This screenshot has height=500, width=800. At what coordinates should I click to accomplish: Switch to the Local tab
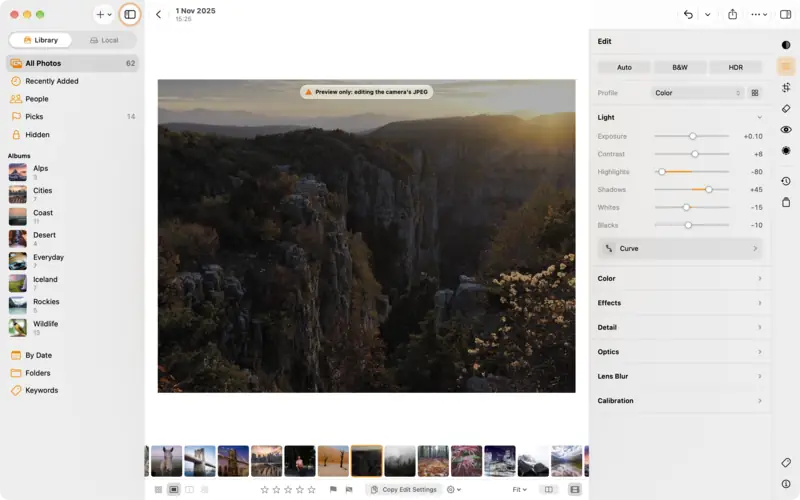(x=104, y=40)
